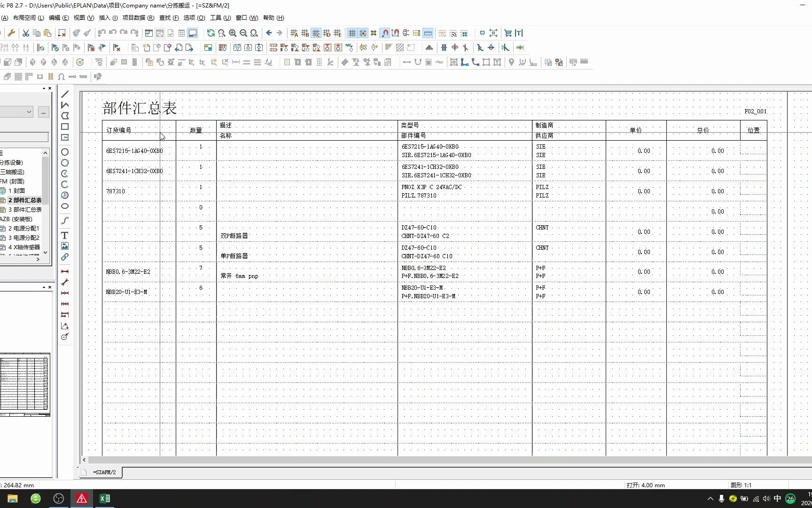The height and width of the screenshot is (508, 812).
Task: Click the zoom window selection icon
Action: coord(222,33)
